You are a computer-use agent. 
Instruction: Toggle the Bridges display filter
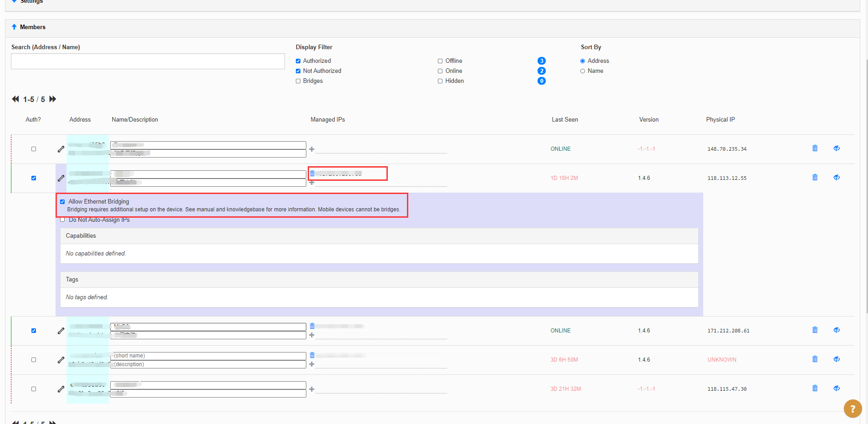[x=298, y=81]
